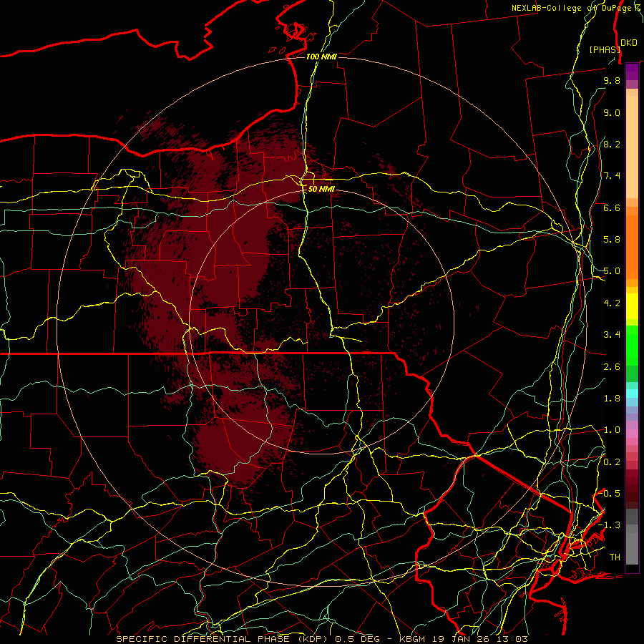
Task: Click the 9.0 value on color scale
Action: (612, 112)
